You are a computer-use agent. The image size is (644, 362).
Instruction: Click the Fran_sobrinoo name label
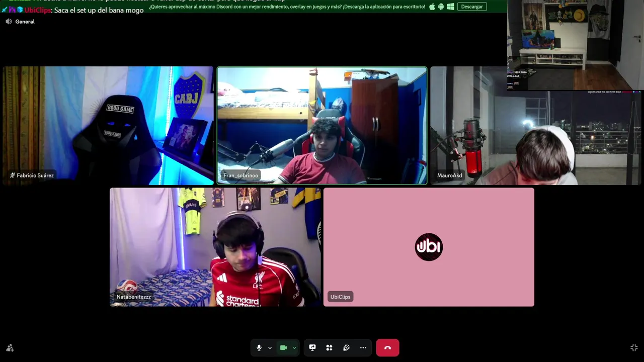240,175
